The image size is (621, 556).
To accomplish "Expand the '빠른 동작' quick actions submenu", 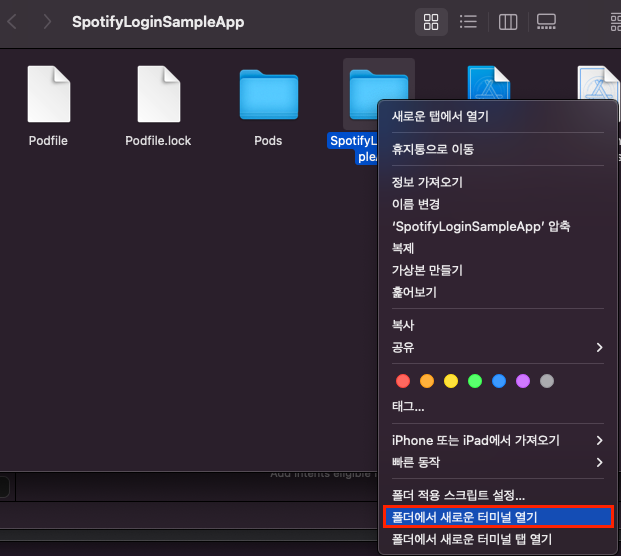I will click(498, 462).
